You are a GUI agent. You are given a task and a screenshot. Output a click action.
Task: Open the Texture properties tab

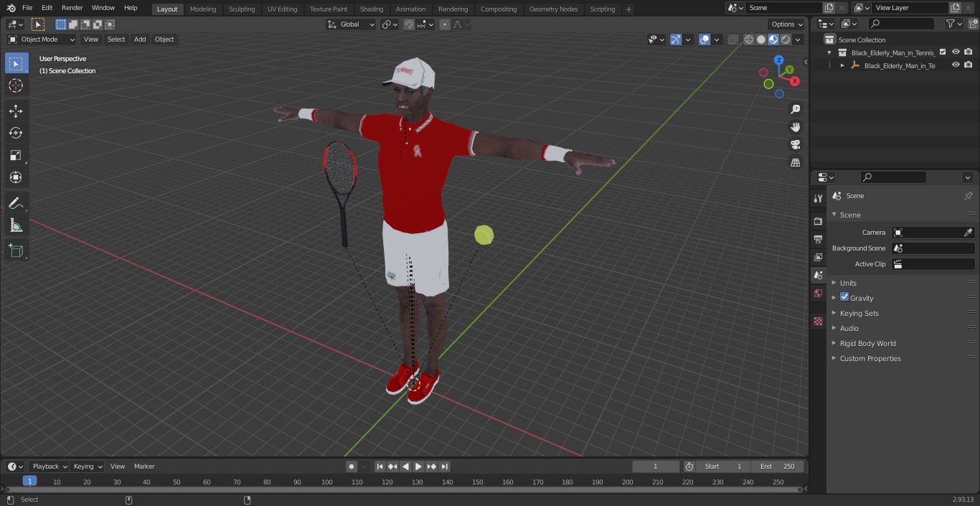click(x=818, y=322)
